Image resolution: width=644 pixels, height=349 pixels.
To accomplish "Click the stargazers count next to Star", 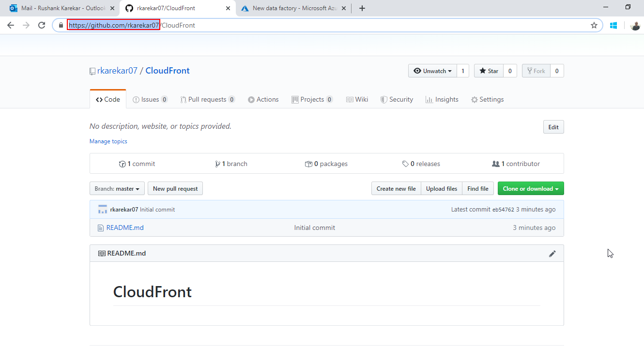I will [x=510, y=71].
